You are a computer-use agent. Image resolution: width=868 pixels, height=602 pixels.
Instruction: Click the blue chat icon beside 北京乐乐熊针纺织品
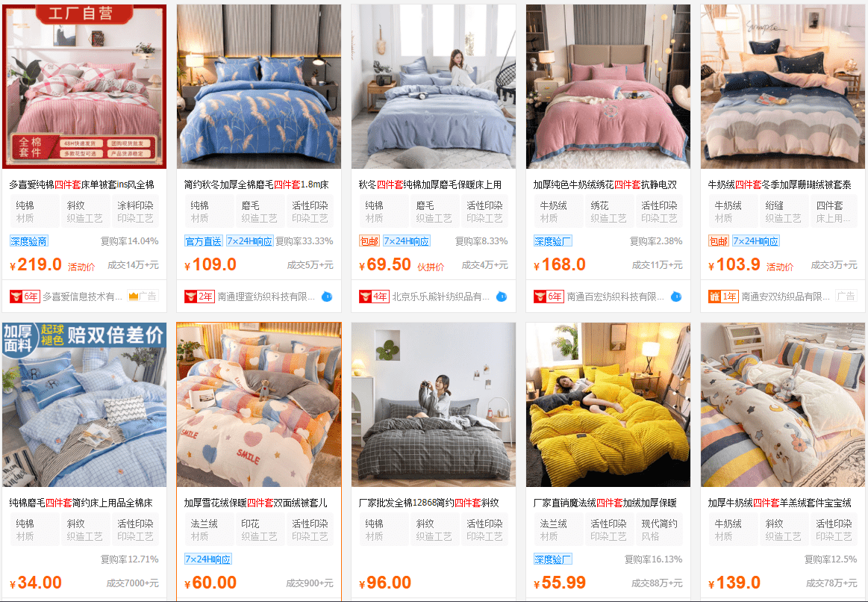pos(502,297)
